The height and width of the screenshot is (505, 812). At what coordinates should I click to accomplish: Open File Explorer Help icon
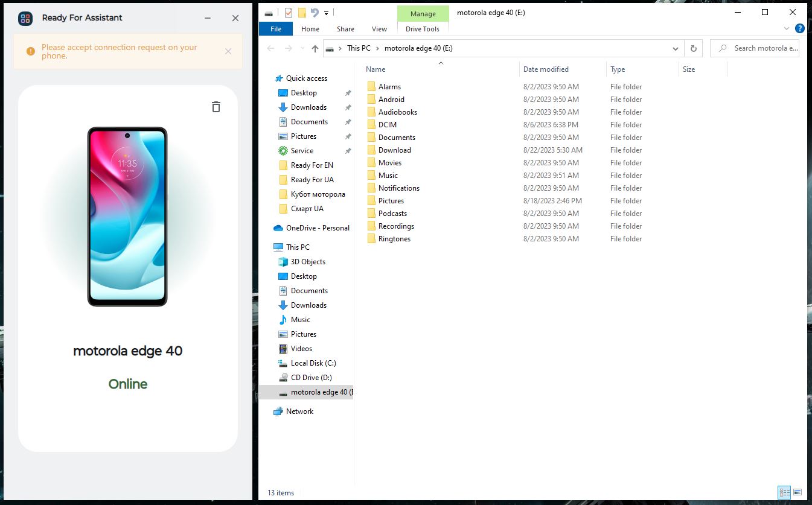[800, 28]
